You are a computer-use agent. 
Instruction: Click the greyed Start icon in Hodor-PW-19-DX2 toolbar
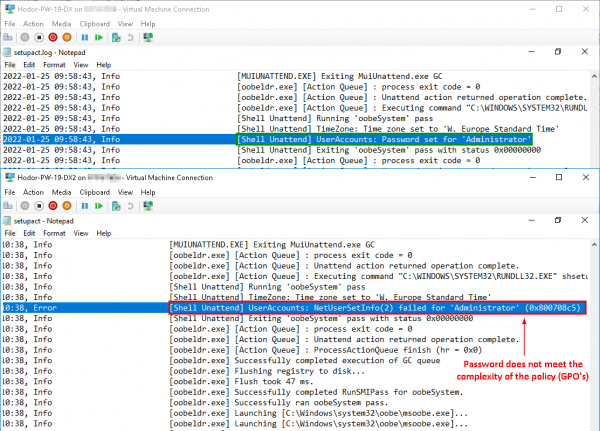(x=25, y=206)
